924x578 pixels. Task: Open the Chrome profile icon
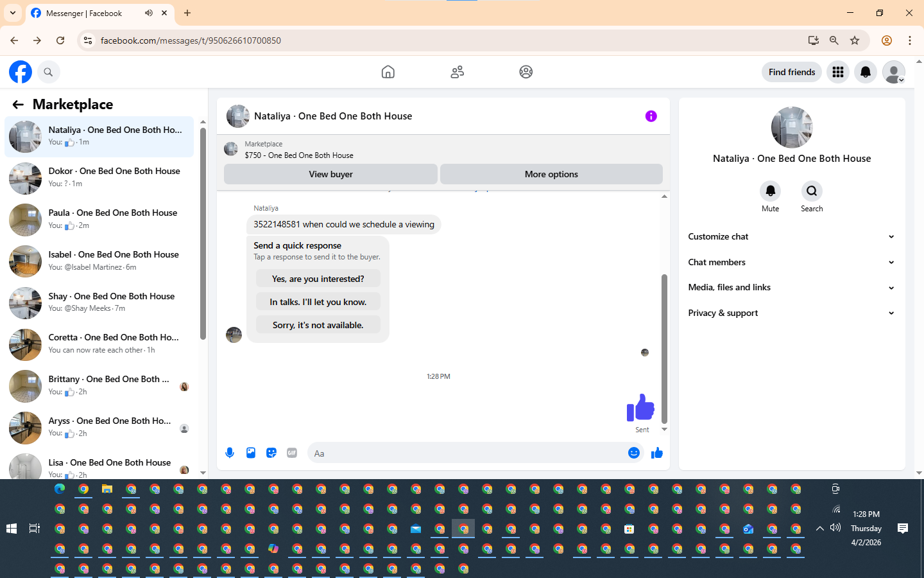tap(887, 40)
